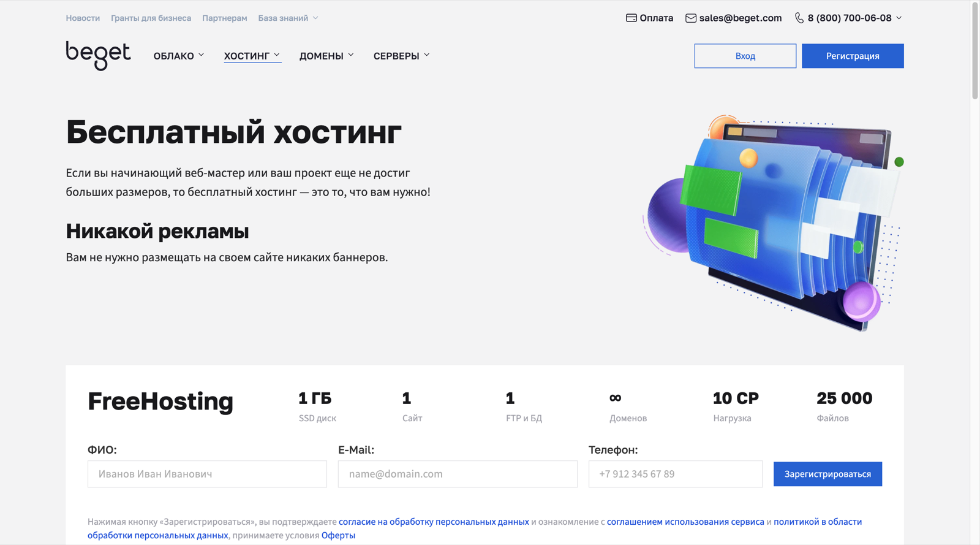The width and height of the screenshot is (980, 545).
Task: Expand the phone number dropdown chevron
Action: point(899,18)
